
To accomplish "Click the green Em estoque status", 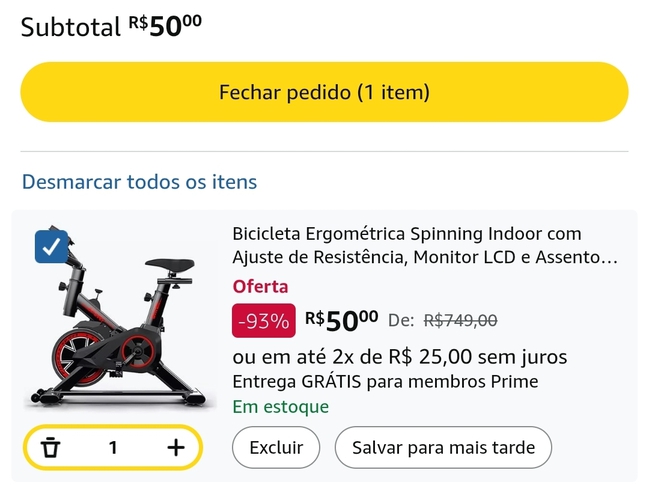I will 280,407.
